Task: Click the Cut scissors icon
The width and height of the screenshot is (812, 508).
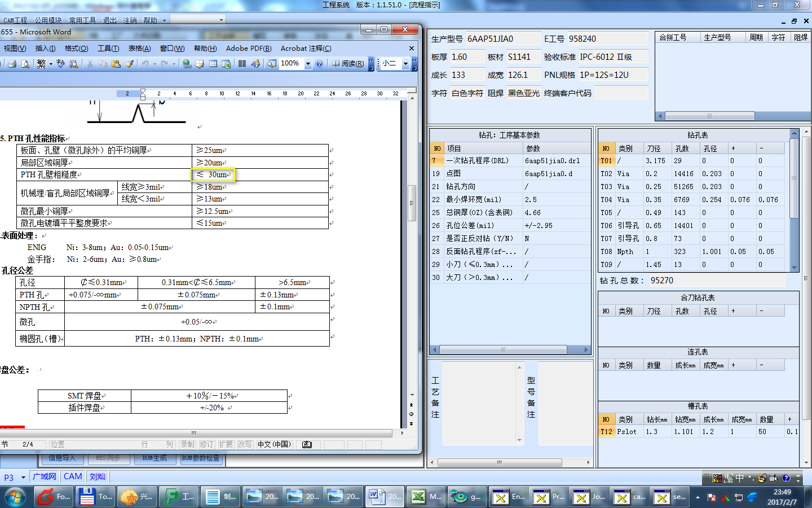Action: click(90, 64)
